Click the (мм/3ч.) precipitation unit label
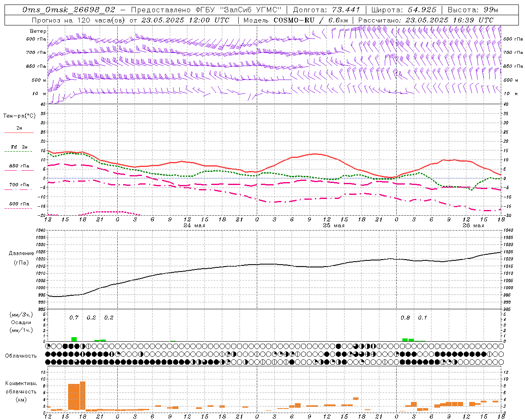525x420 pixels. 21,315
